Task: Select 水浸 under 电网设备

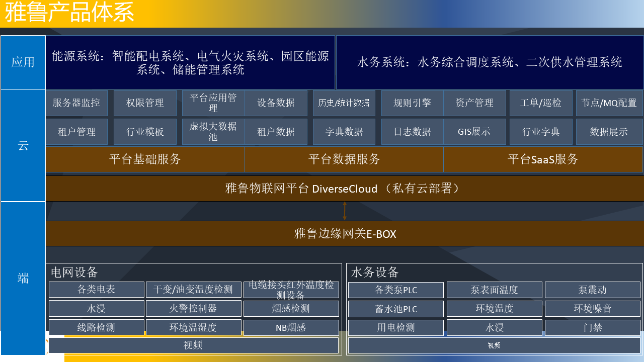Action: (97, 309)
